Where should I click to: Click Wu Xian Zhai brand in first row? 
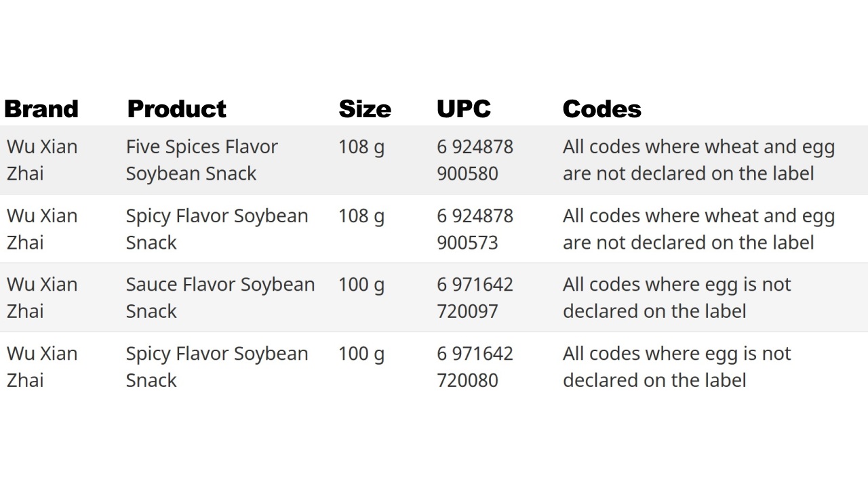(42, 160)
